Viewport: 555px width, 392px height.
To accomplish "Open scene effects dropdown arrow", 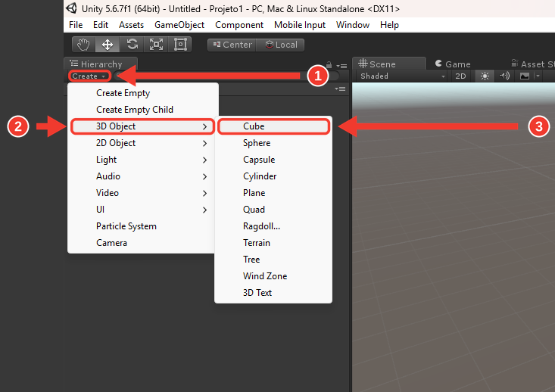I will [x=538, y=76].
